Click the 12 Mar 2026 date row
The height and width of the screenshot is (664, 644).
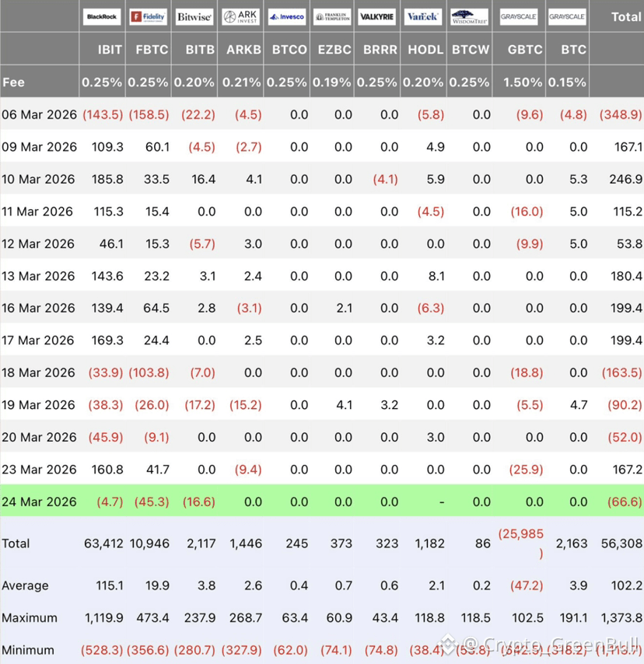38,244
